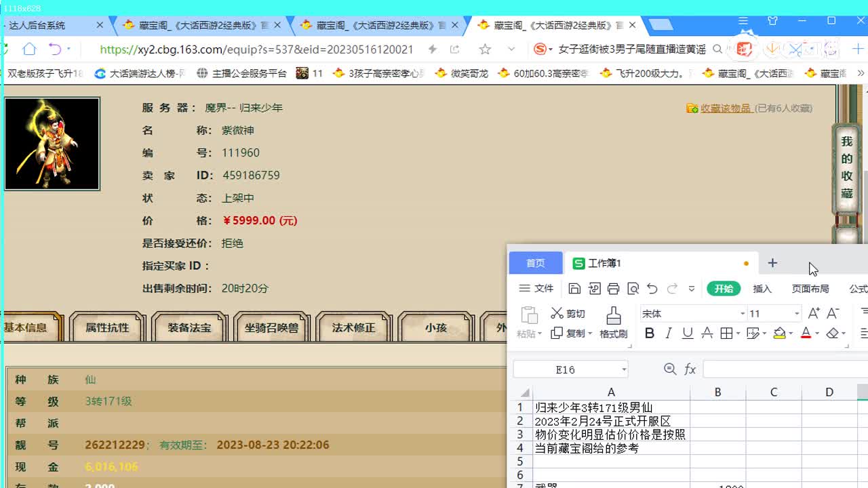Click the browser address bar URL
Screen dimensions: 868x488
click(x=257, y=49)
